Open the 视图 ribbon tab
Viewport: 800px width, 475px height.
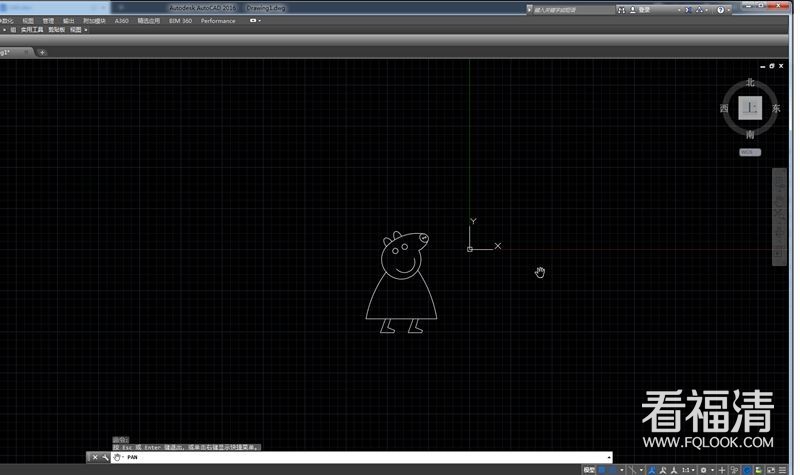pos(28,21)
